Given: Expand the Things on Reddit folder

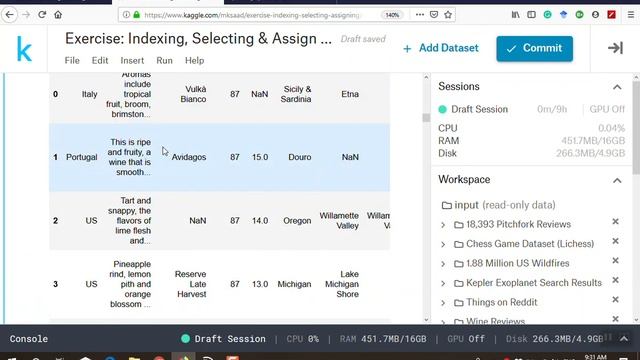Looking at the screenshot, I should 443,303.
